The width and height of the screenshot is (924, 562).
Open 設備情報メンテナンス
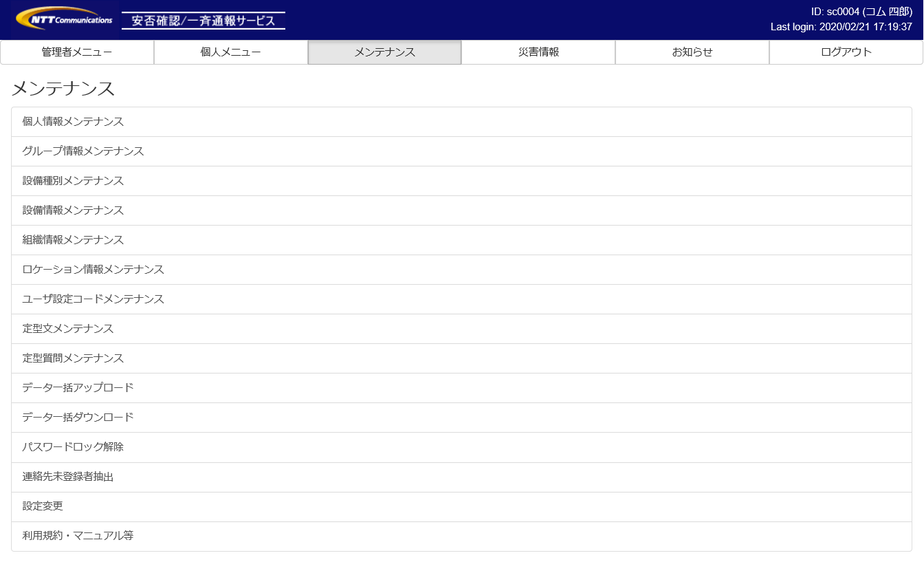click(x=73, y=210)
